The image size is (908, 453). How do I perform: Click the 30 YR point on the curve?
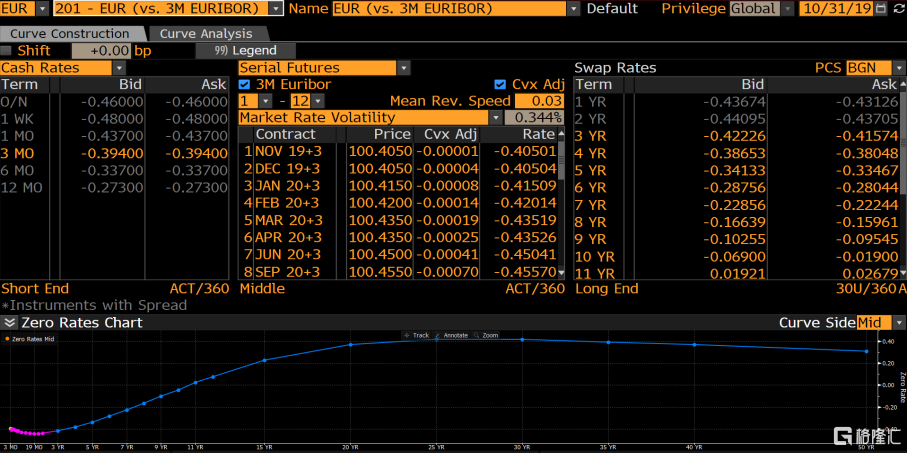coord(522,339)
